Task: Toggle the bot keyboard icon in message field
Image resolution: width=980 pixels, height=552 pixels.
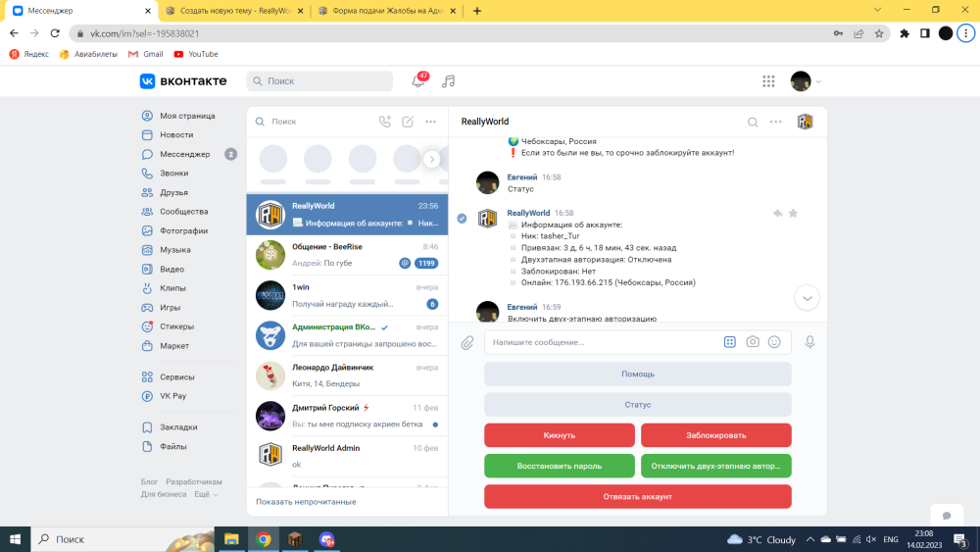Action: pyautogui.click(x=729, y=342)
